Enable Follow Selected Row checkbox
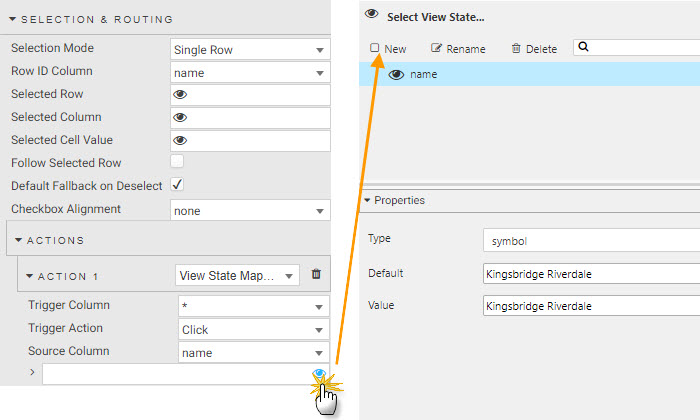 click(x=177, y=162)
